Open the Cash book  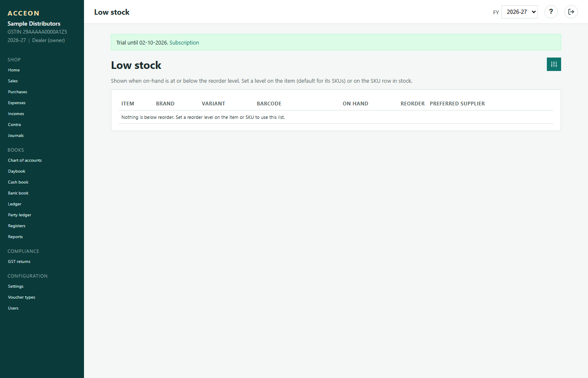[x=18, y=182]
